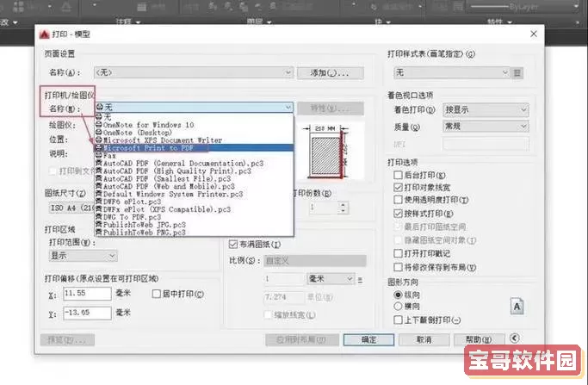588x385 pixels.
Task: Open the 打印范围 plot range dropdown
Action: 83,256
